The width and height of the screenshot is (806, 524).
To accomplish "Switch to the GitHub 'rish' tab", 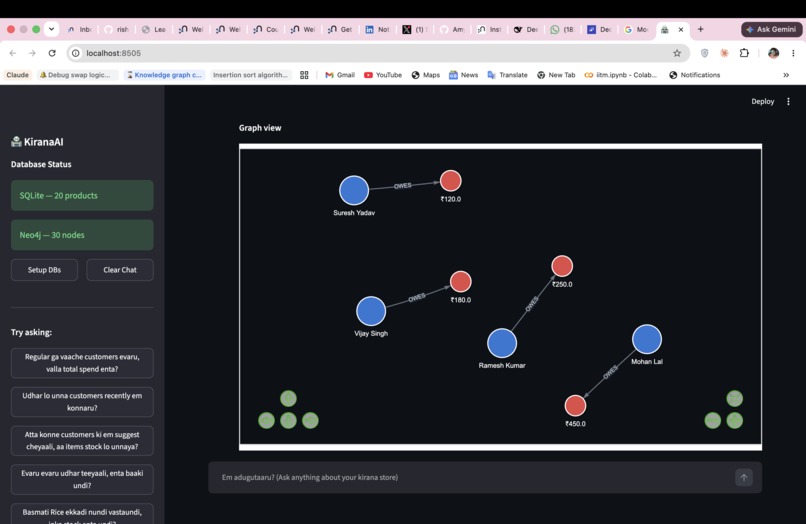I will coord(117,30).
